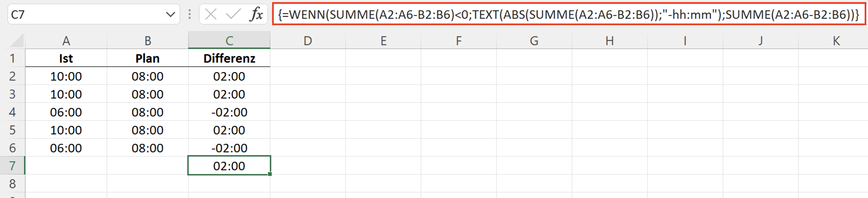
Task: Click the Insert Function fx icon
Action: click(256, 14)
